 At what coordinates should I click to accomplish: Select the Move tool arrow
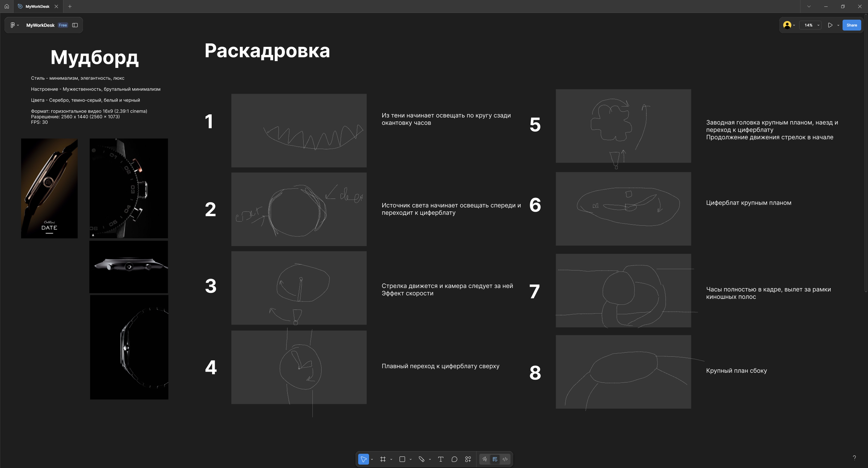pos(363,459)
